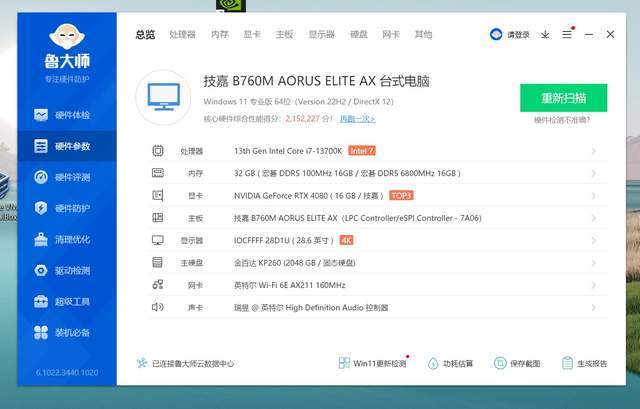Click the 网卡 network icon

(158, 285)
